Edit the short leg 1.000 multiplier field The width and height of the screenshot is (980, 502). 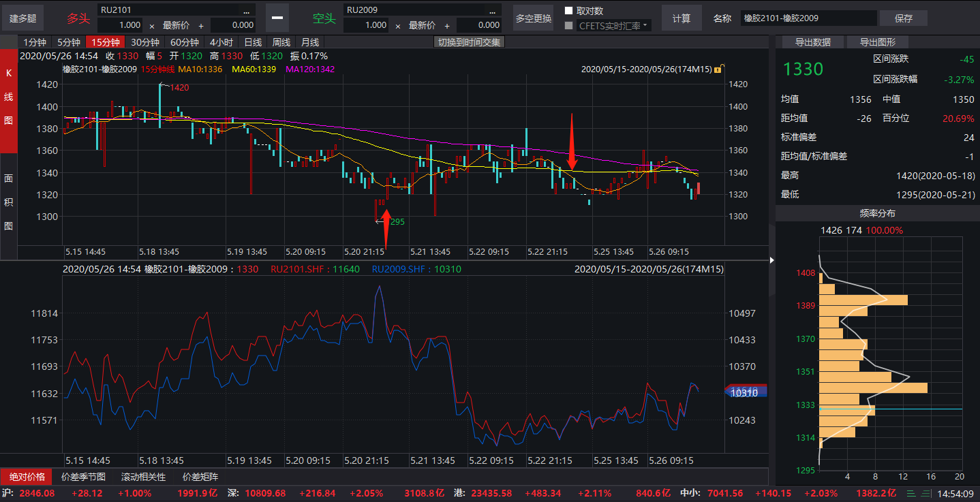[366, 25]
